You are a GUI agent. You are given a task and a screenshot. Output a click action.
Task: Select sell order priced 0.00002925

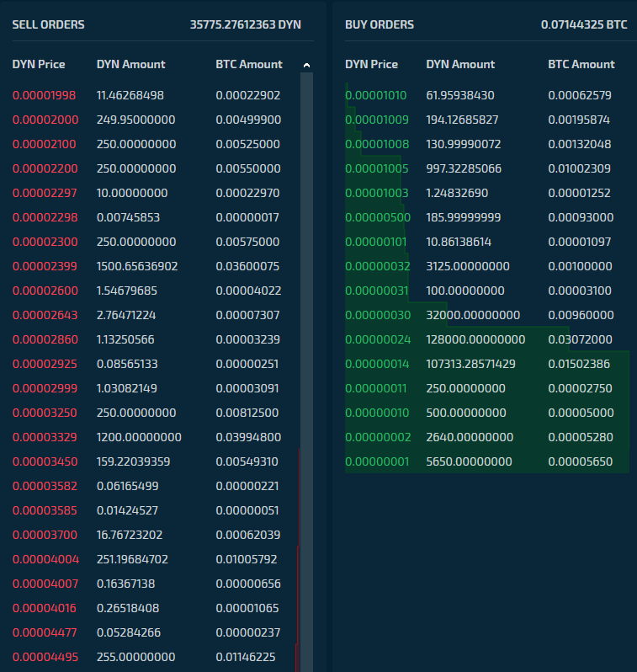(156, 364)
